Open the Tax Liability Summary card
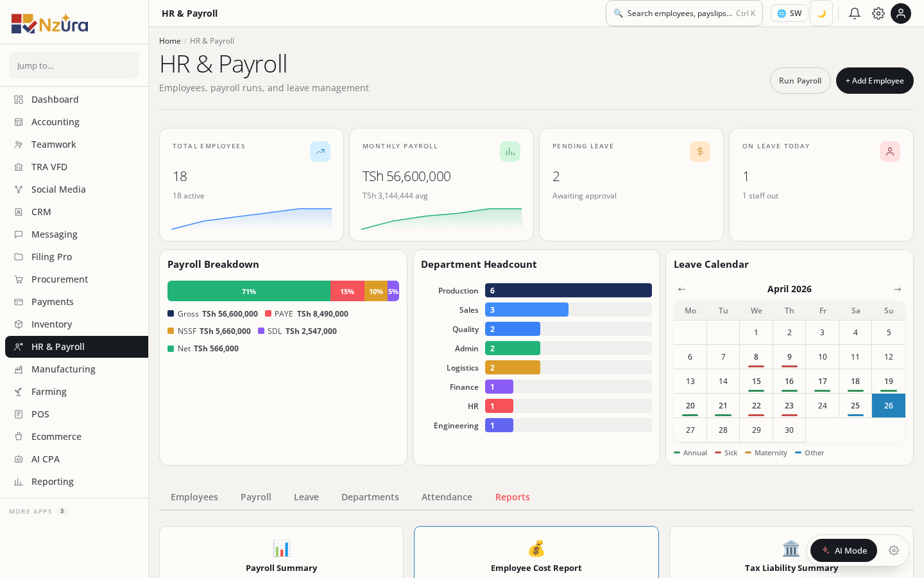This screenshot has width=924, height=578. [x=791, y=552]
